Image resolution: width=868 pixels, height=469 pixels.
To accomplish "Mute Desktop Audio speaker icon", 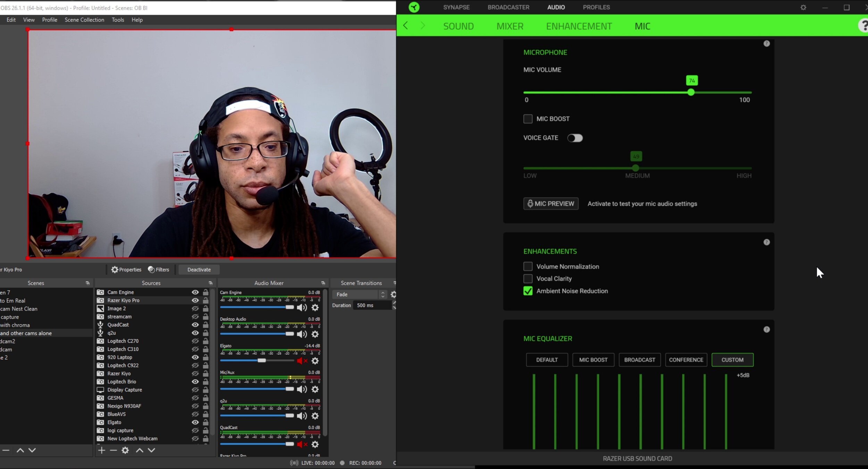I will pyautogui.click(x=302, y=334).
